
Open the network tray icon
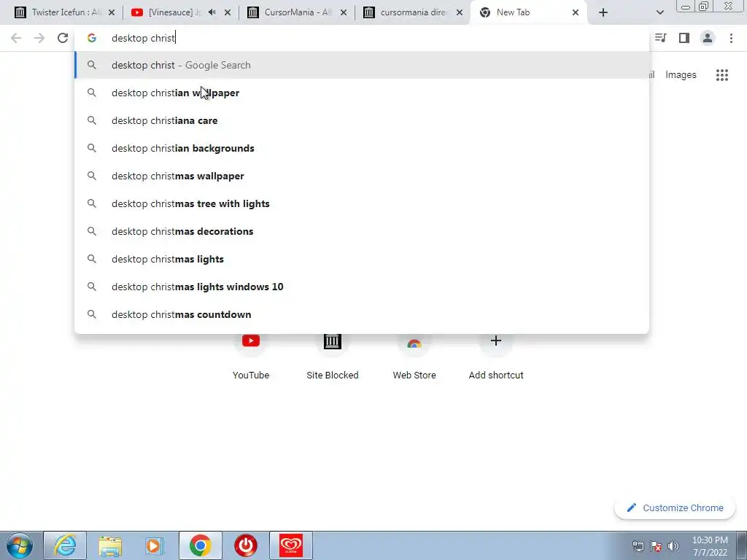click(638, 546)
